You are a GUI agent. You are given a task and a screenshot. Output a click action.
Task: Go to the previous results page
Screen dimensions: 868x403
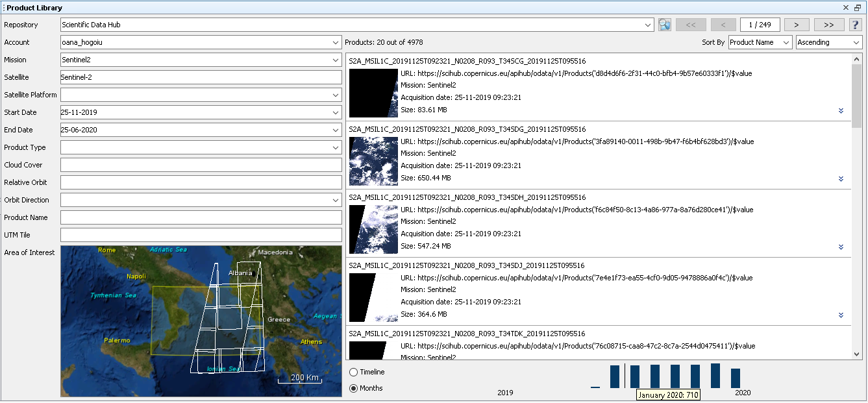coord(723,25)
